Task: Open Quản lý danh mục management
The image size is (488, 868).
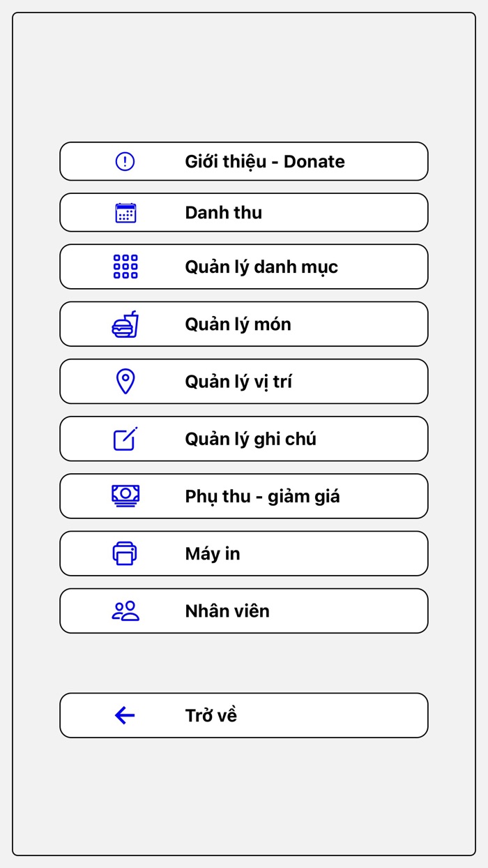Action: pyautogui.click(x=244, y=267)
